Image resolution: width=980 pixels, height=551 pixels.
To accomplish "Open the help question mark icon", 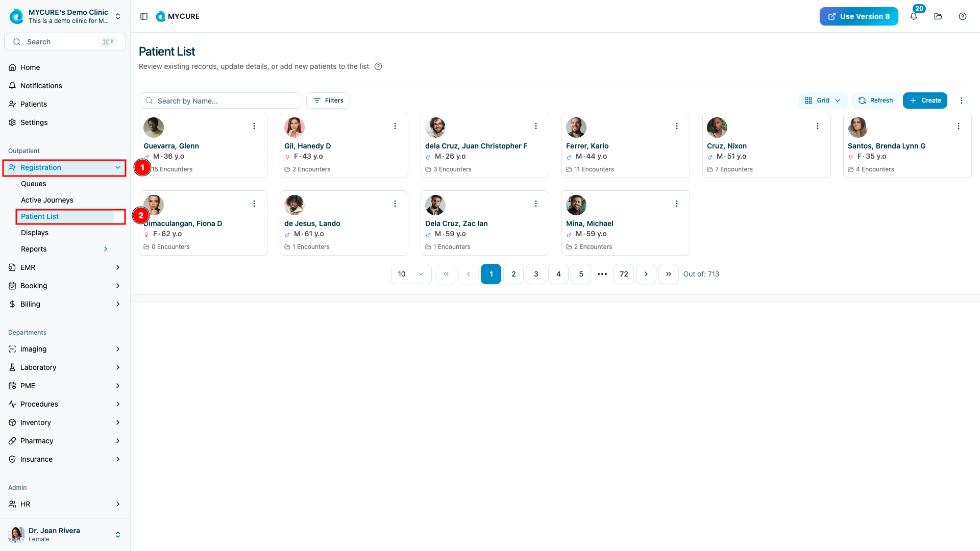I will [963, 16].
